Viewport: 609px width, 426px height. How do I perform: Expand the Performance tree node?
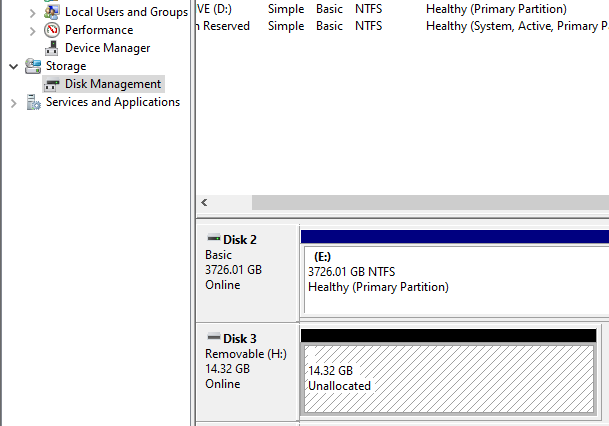33,30
